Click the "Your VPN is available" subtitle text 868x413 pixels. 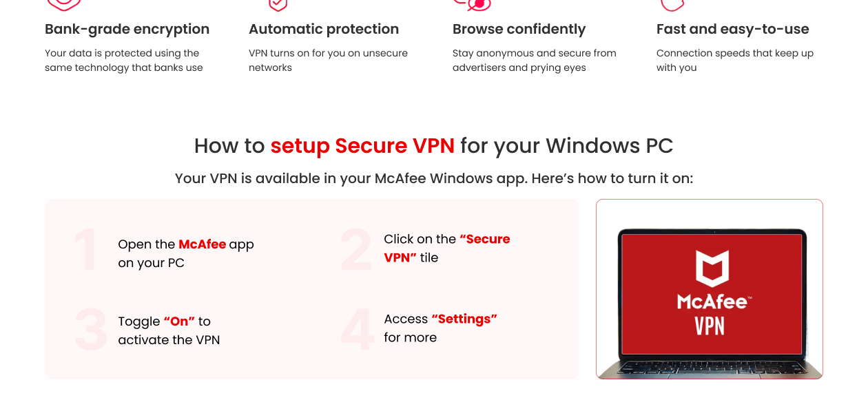[x=434, y=178]
